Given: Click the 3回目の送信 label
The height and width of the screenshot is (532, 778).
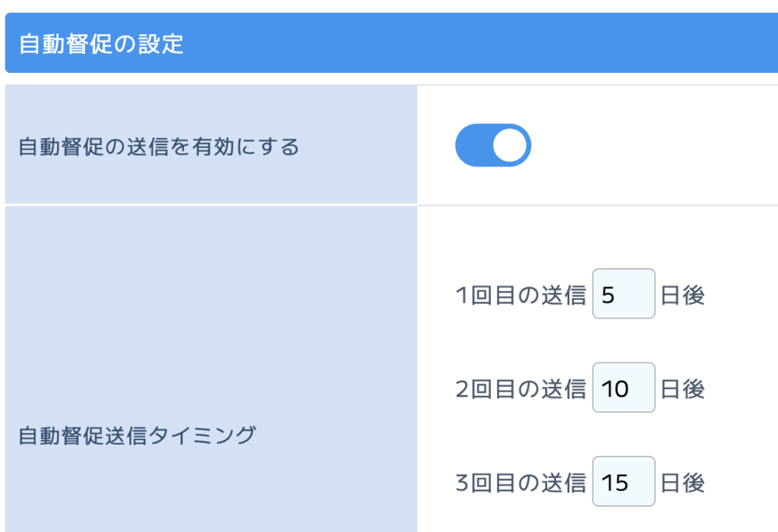Looking at the screenshot, I should [x=520, y=483].
